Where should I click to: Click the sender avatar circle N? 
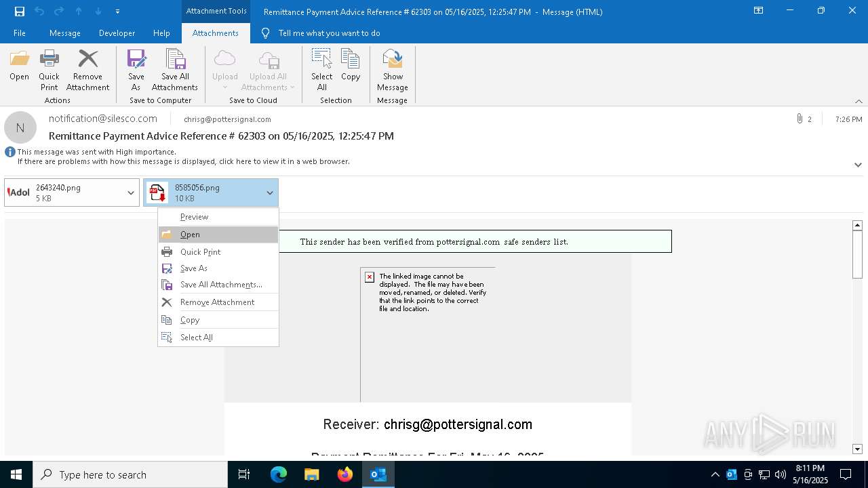20,127
